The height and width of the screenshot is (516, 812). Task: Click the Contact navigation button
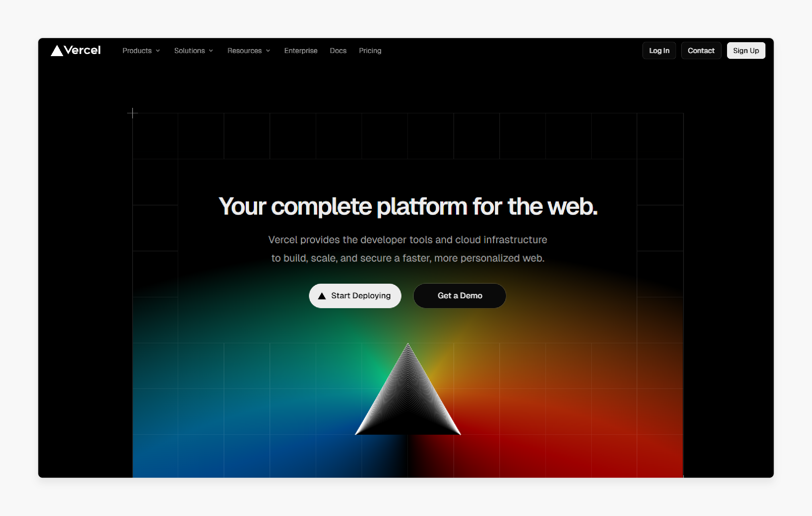701,50
